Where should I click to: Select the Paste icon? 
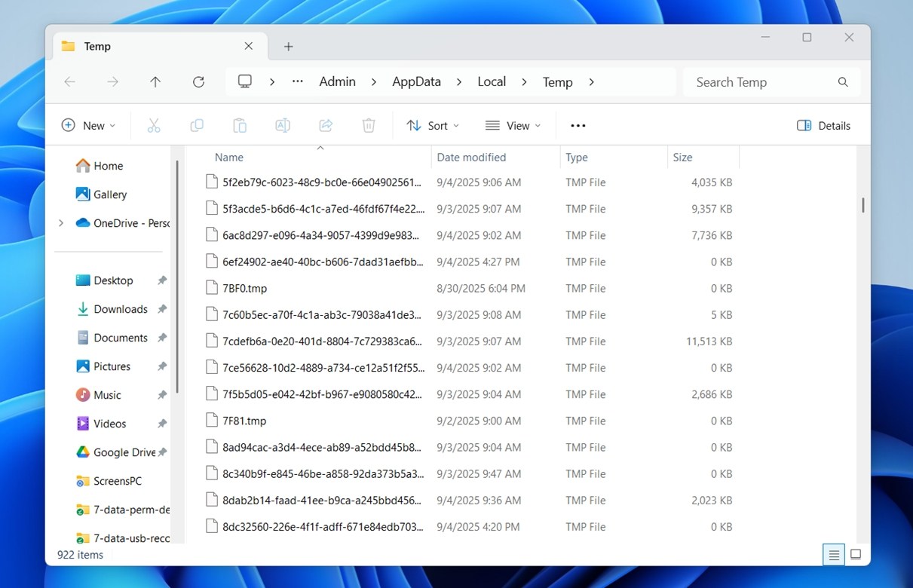pos(240,125)
